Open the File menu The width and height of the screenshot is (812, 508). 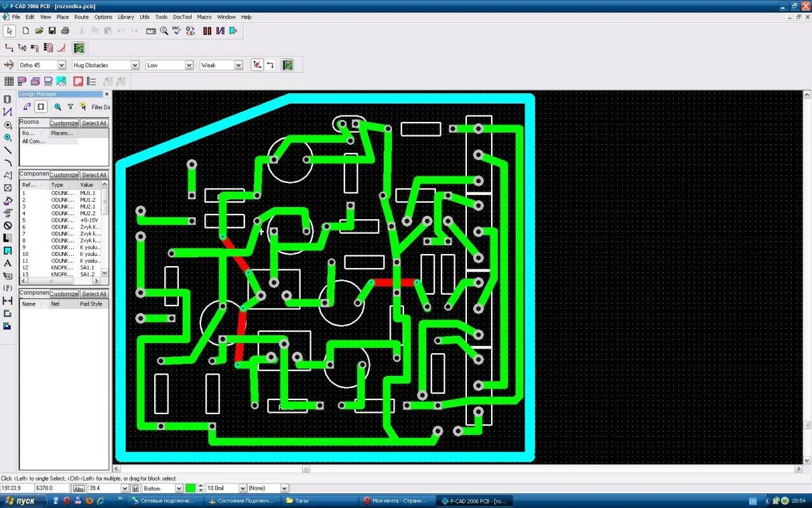pyautogui.click(x=16, y=17)
